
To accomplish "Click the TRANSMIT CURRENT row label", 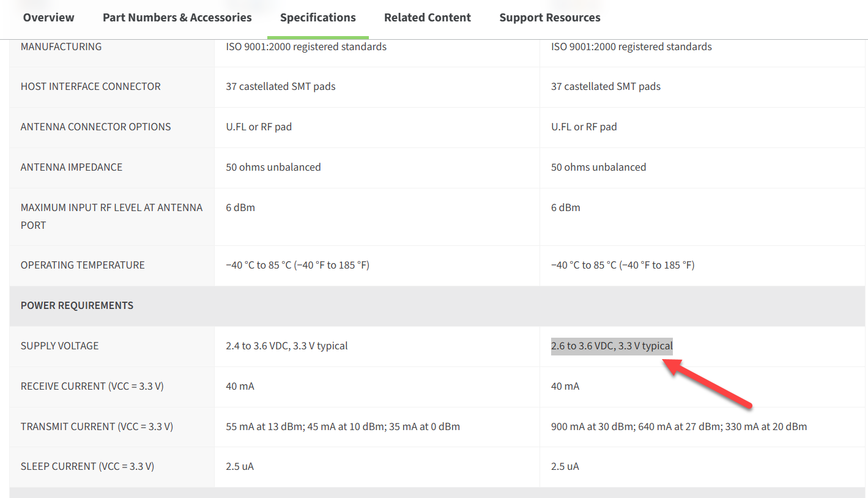I will 97,426.
